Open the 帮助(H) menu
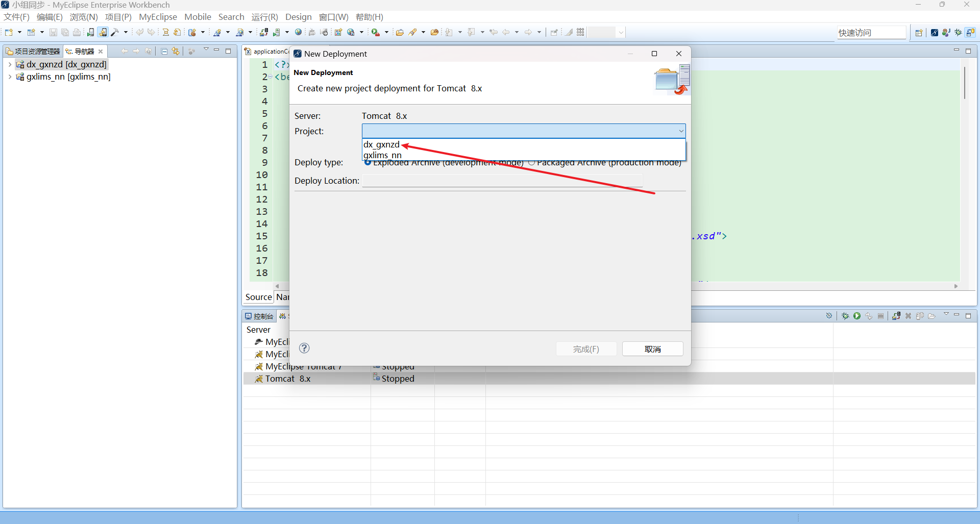 click(x=370, y=17)
